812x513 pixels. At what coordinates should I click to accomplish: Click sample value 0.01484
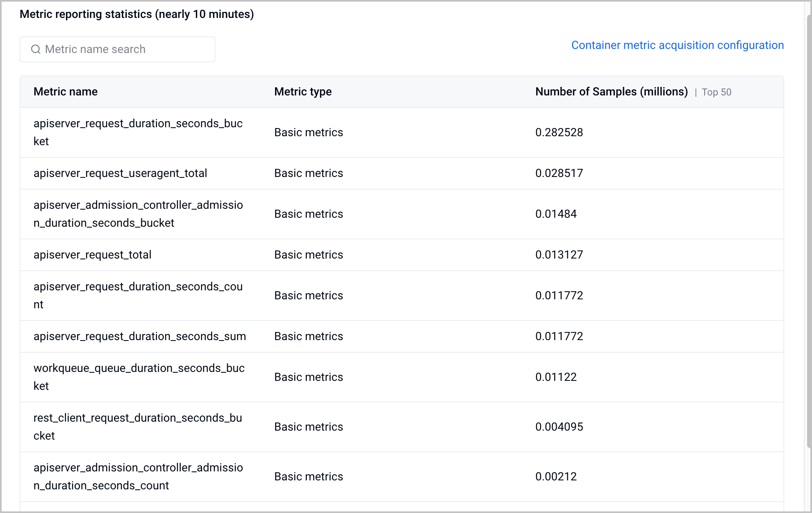point(556,214)
